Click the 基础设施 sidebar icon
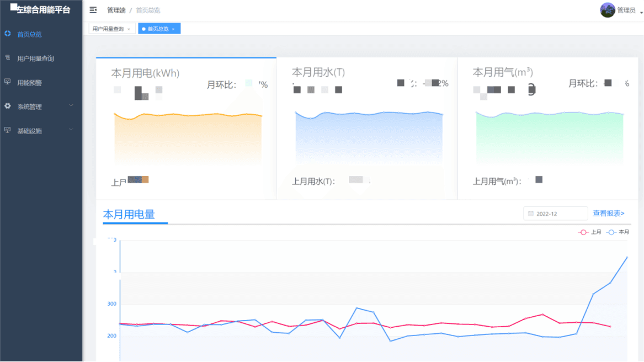644x362 pixels. [8, 130]
